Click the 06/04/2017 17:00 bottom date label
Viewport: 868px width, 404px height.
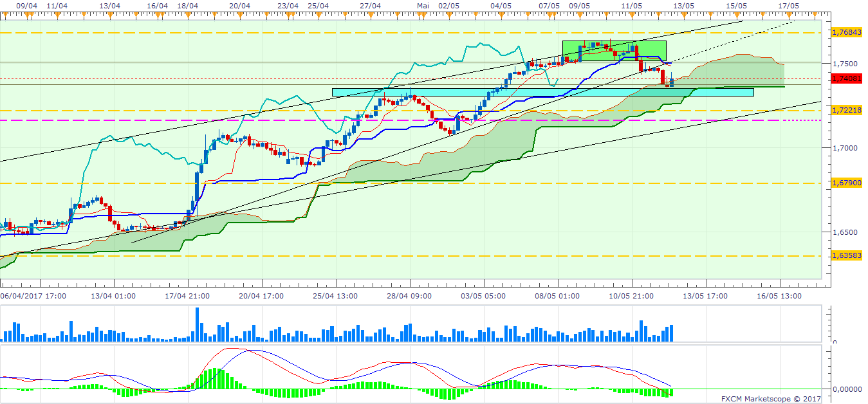(32, 296)
